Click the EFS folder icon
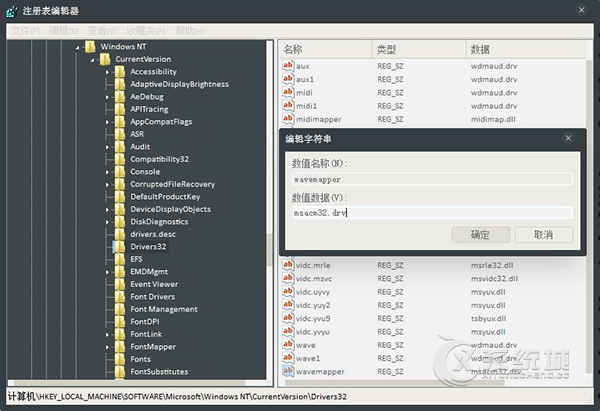 pos(120,259)
